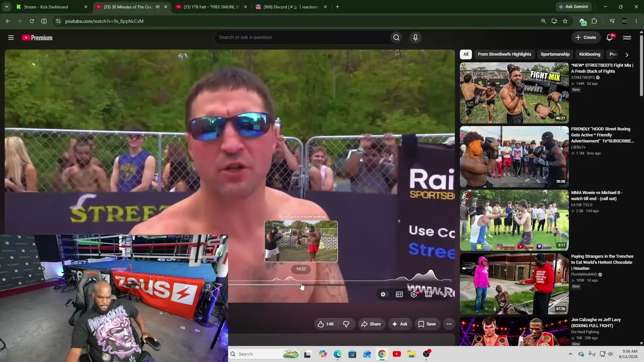644x362 pixels.
Task: Like the video with thumbs up
Action: click(326, 324)
